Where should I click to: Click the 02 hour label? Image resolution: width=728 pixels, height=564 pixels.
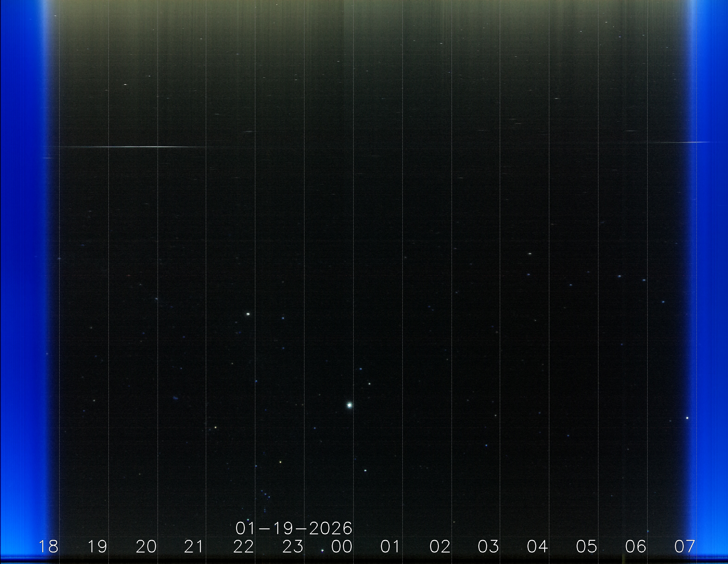coord(440,547)
